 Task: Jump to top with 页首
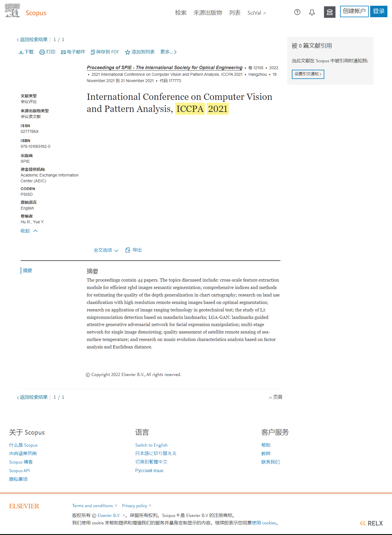point(275,397)
